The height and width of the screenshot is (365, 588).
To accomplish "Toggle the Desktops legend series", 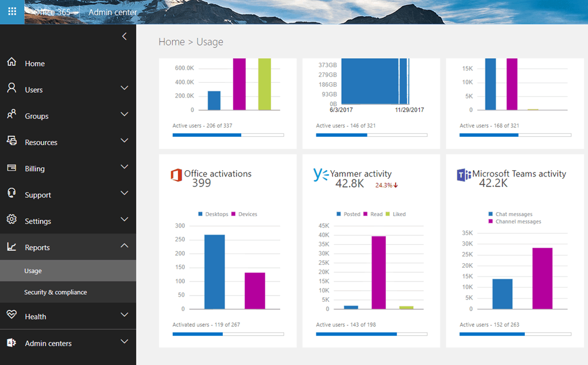I will 212,214.
